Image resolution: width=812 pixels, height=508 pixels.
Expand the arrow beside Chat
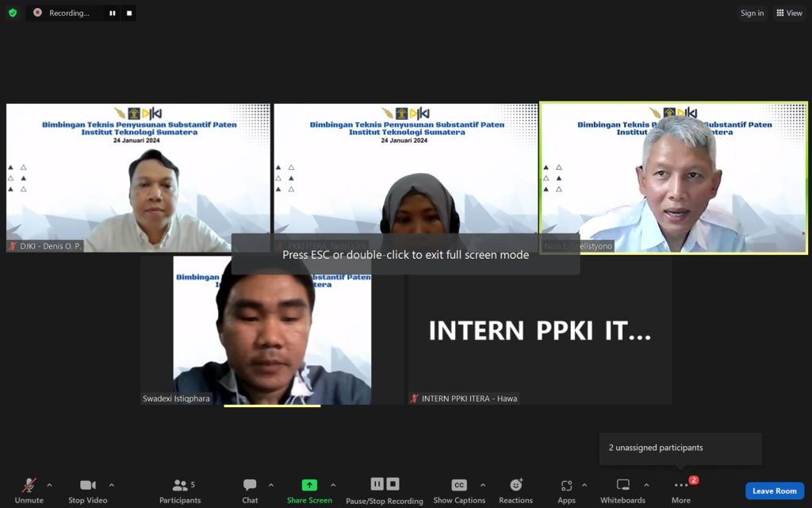271,485
